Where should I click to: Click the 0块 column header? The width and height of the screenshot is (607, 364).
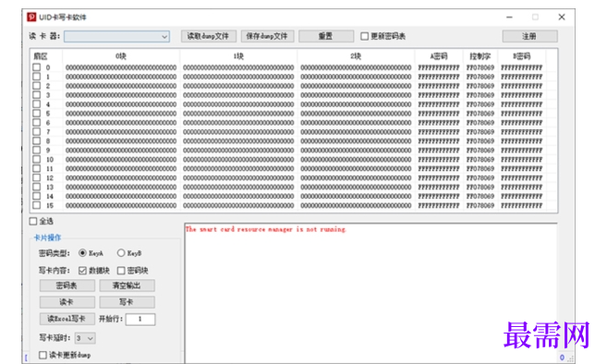(121, 56)
